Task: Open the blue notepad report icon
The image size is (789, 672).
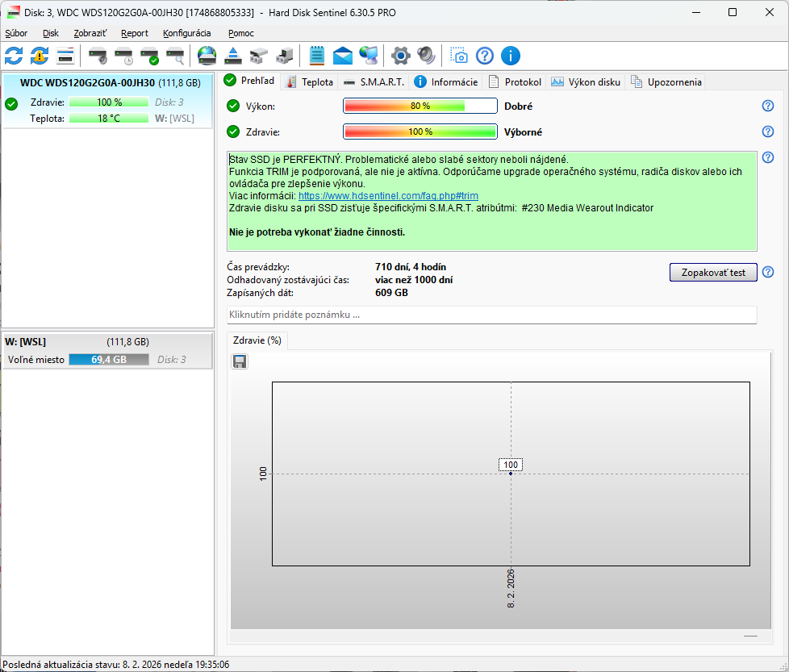Action: [316, 56]
